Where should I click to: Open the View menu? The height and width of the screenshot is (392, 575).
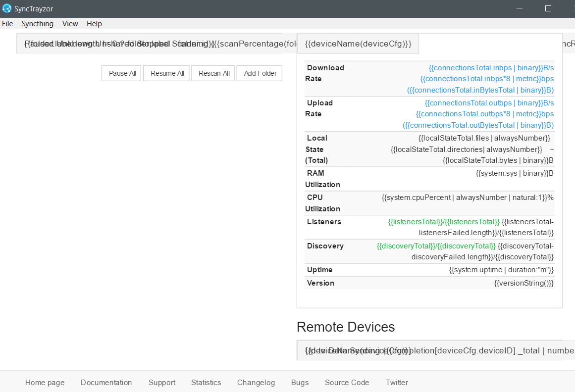[x=70, y=24]
